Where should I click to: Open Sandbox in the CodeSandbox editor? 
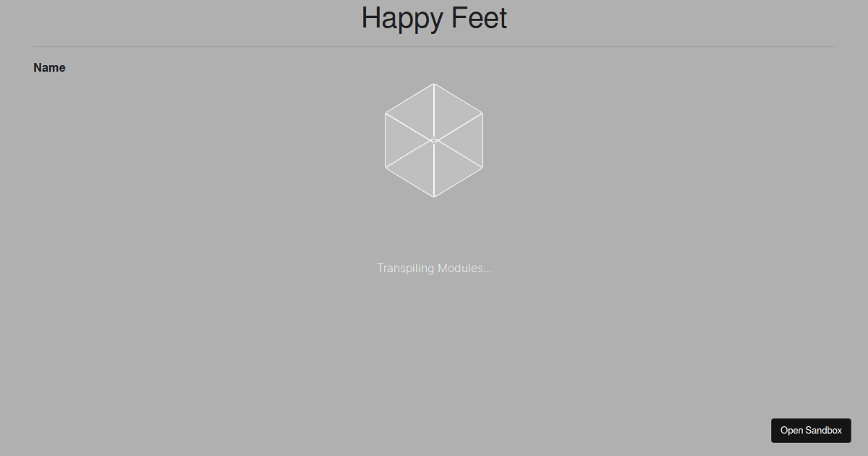(x=811, y=430)
